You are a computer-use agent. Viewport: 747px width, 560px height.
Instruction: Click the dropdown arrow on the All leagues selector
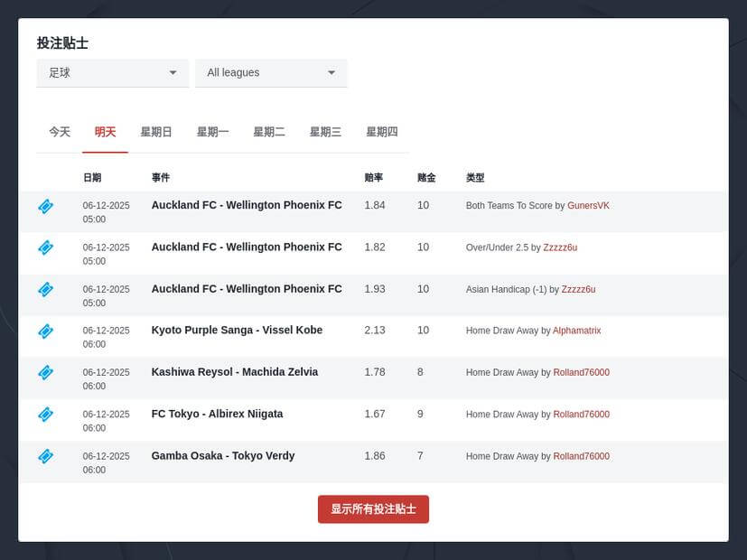[x=332, y=72]
